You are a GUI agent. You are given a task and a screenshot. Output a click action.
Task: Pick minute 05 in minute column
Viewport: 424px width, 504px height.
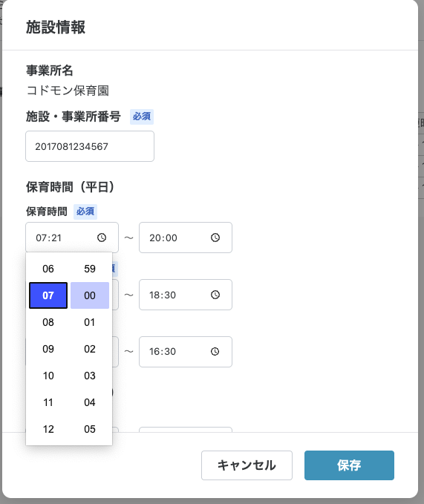pos(90,429)
